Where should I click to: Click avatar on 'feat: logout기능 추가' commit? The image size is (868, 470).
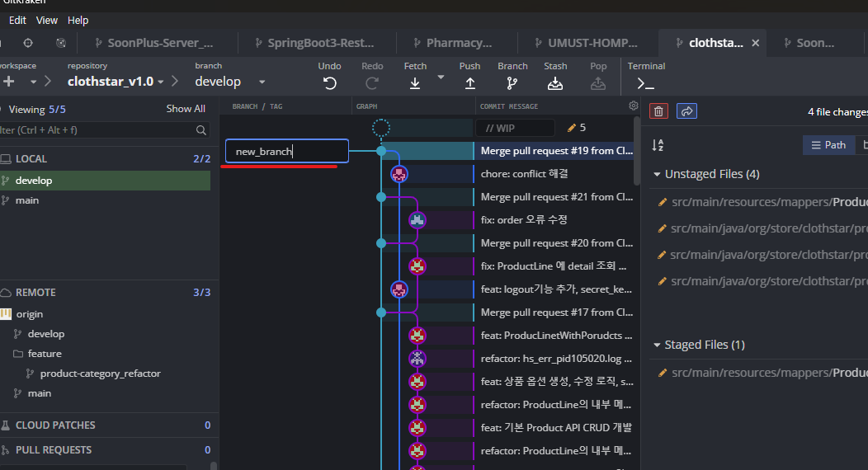click(x=399, y=289)
